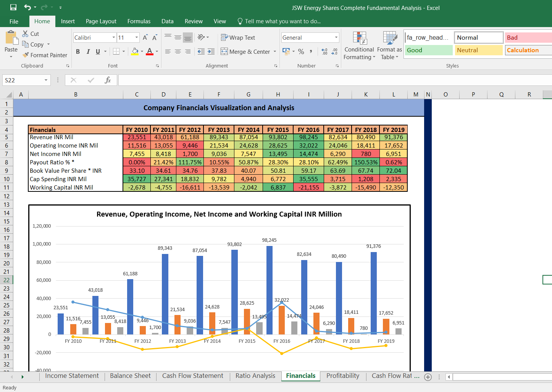Decrease the cell indent

[201, 51]
